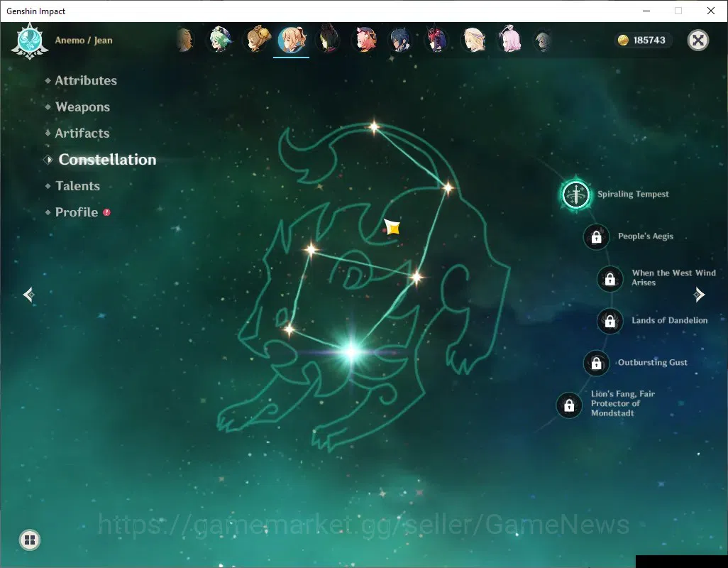This screenshot has height=568, width=728.
Task: Click the Outbursting Gust label text
Action: 652,363
